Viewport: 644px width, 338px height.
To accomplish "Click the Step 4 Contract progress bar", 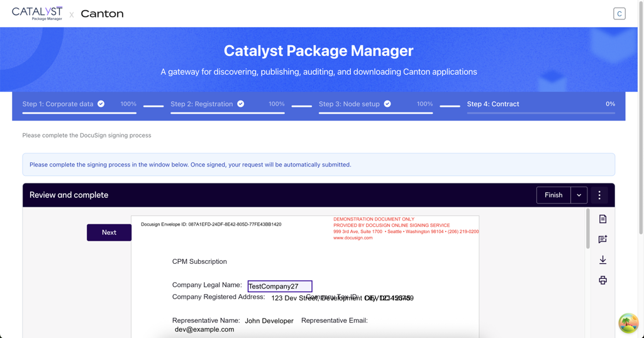I will click(x=541, y=113).
